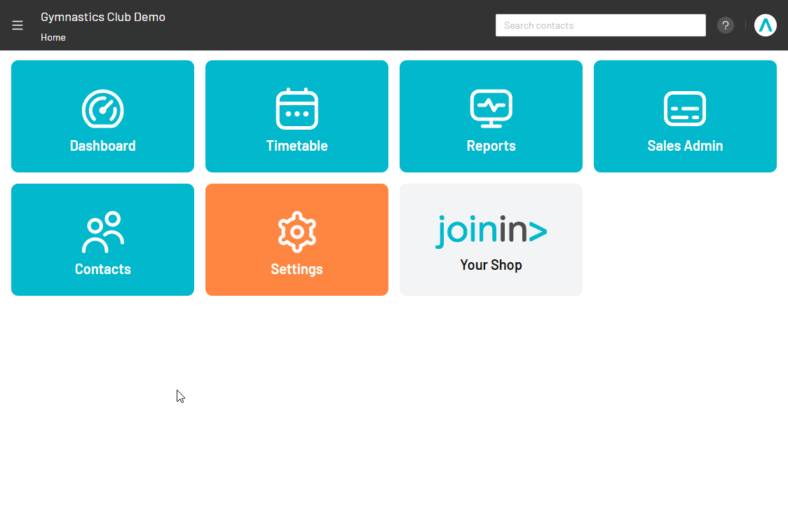Open the hamburger navigation menu
788x532 pixels.
pos(18,25)
